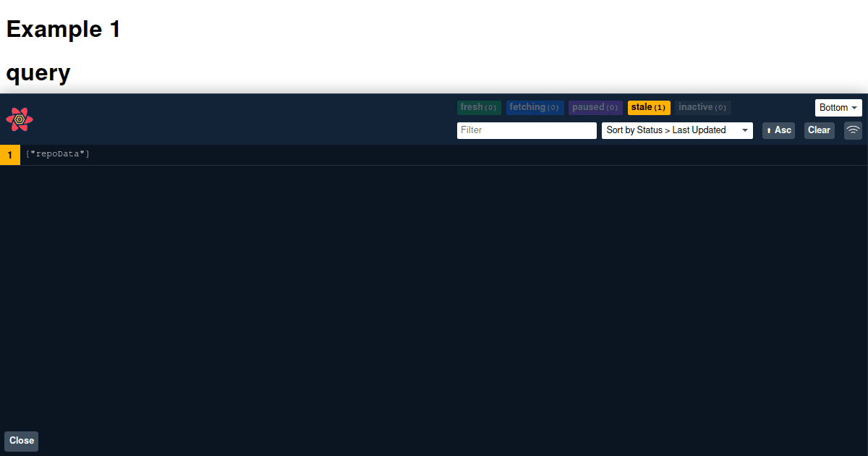Image resolution: width=868 pixels, height=456 pixels.
Task: Toggle the stale (1) query filter off
Action: [x=649, y=107]
